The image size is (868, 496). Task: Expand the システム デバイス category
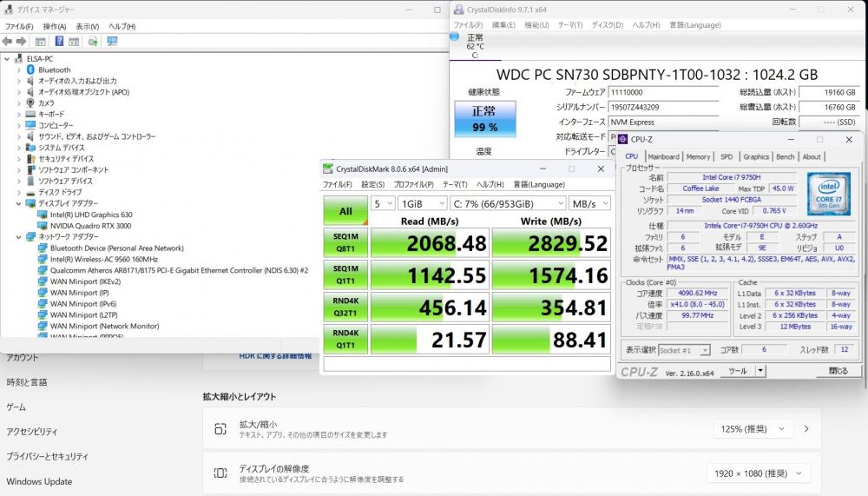[x=19, y=148]
